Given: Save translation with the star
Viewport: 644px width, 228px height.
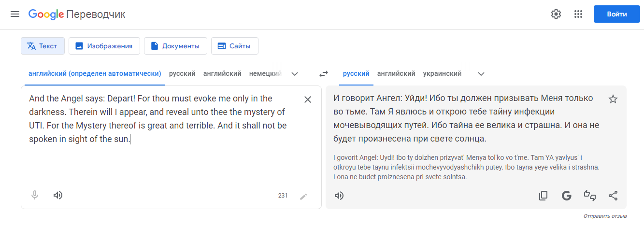Looking at the screenshot, I should [x=613, y=100].
